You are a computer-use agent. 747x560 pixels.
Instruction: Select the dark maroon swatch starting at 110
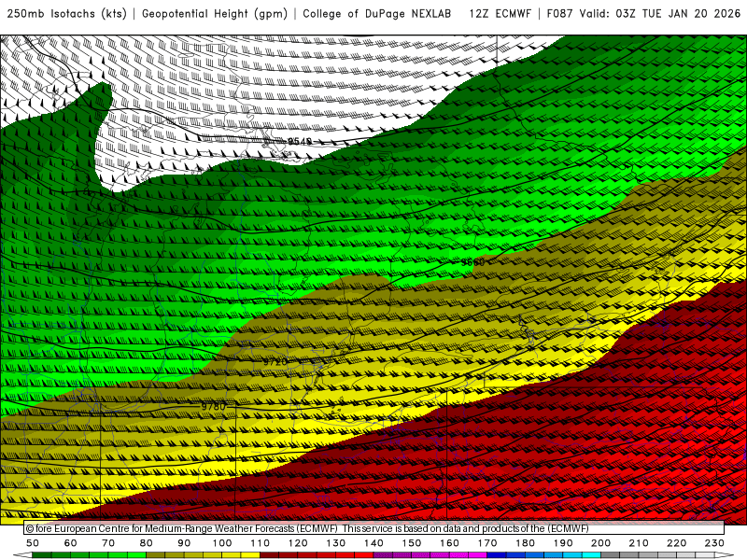(270, 555)
